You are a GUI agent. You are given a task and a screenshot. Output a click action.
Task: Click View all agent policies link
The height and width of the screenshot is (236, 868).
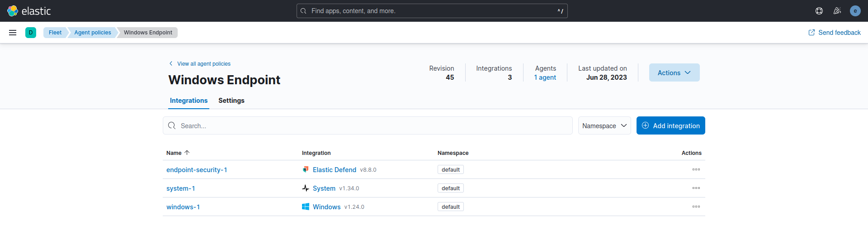200,63
